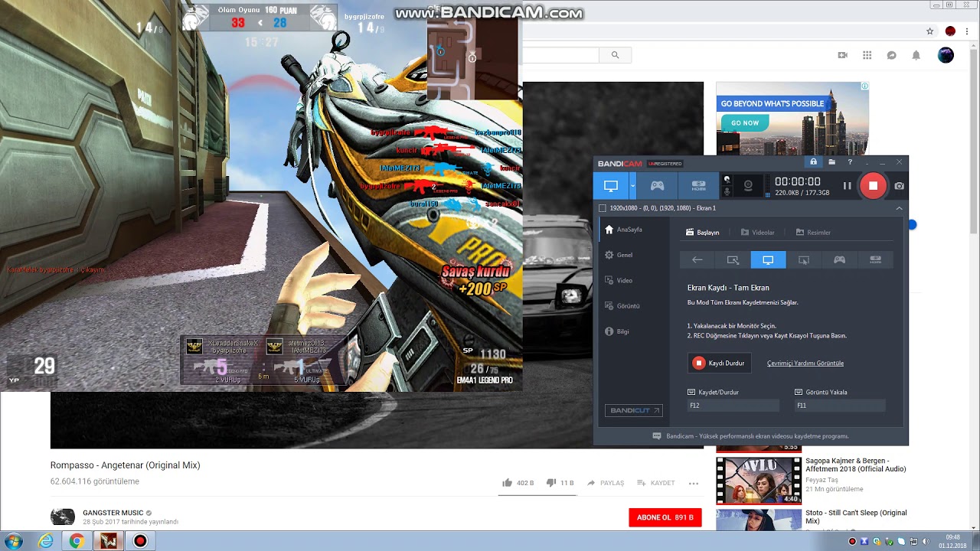This screenshot has height=551, width=980.
Task: Open the GANGSTER MUSIC channel avatar
Action: [x=63, y=517]
